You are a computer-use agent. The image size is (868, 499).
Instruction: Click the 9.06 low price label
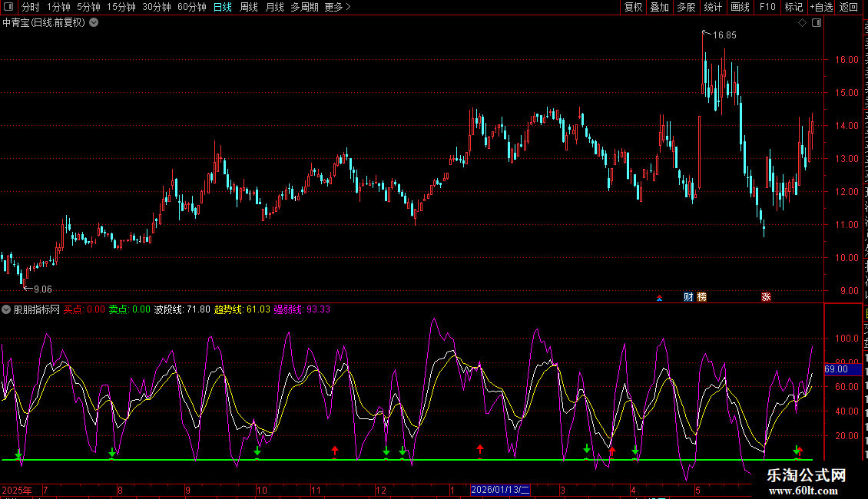point(42,289)
